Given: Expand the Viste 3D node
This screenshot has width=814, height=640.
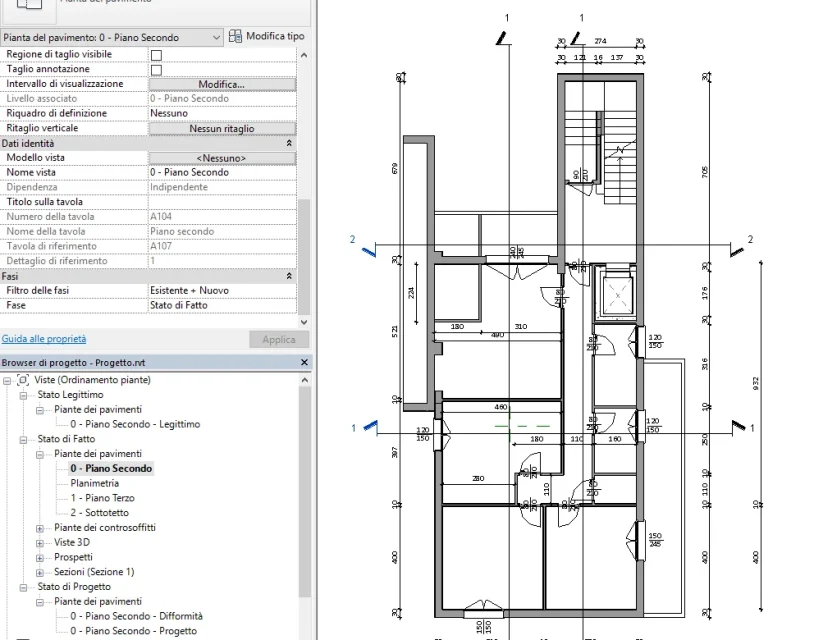Looking at the screenshot, I should (x=40, y=543).
